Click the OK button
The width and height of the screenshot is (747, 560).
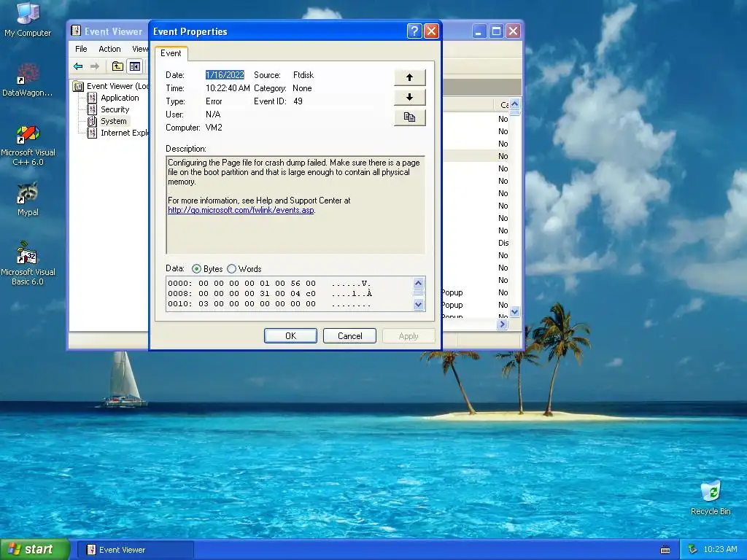click(290, 335)
